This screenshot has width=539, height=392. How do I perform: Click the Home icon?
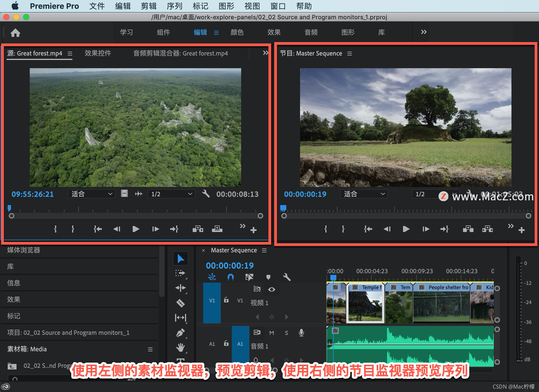[15, 33]
